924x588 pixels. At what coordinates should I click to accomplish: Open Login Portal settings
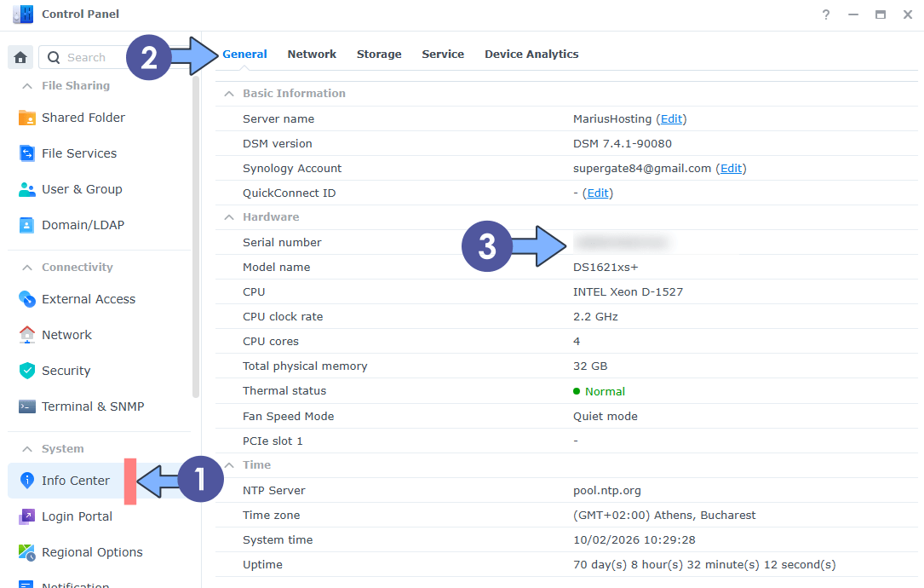click(x=77, y=516)
